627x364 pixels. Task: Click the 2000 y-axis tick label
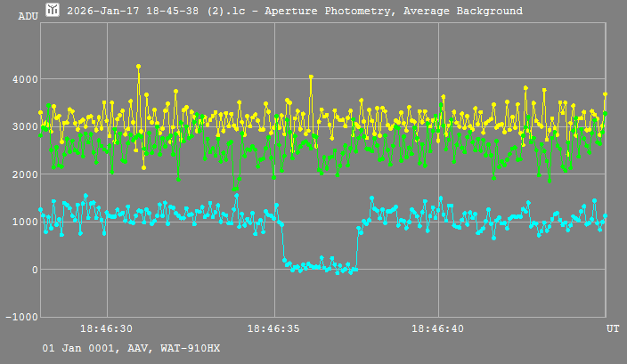click(x=25, y=174)
